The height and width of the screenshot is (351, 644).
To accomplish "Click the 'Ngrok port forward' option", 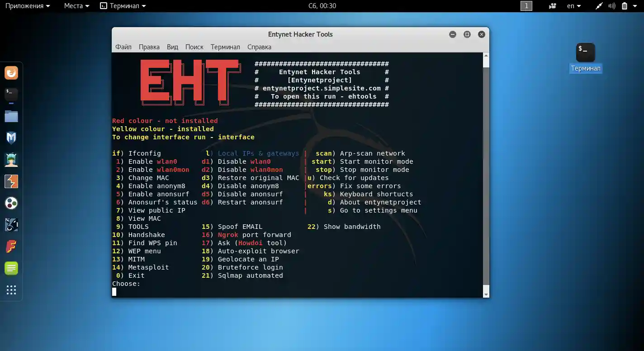I will coord(254,235).
